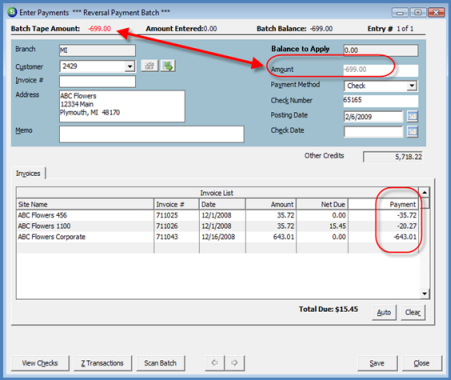451x380 pixels.
Task: Click the Batch Tape Amount -699.00 value
Action: pos(100,29)
